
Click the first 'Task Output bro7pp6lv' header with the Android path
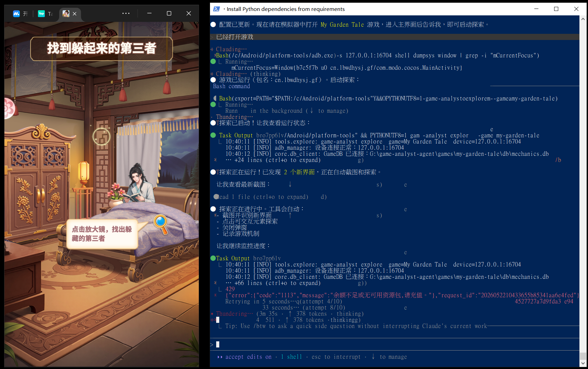click(379, 135)
